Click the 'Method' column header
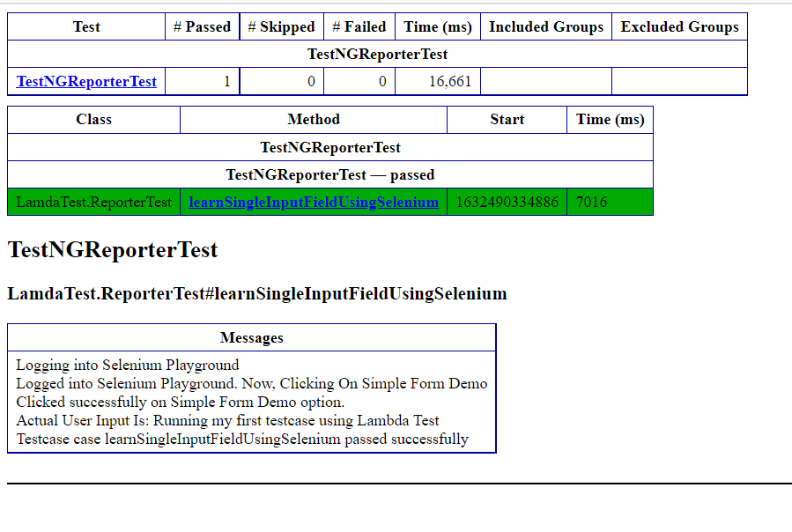 click(x=314, y=120)
